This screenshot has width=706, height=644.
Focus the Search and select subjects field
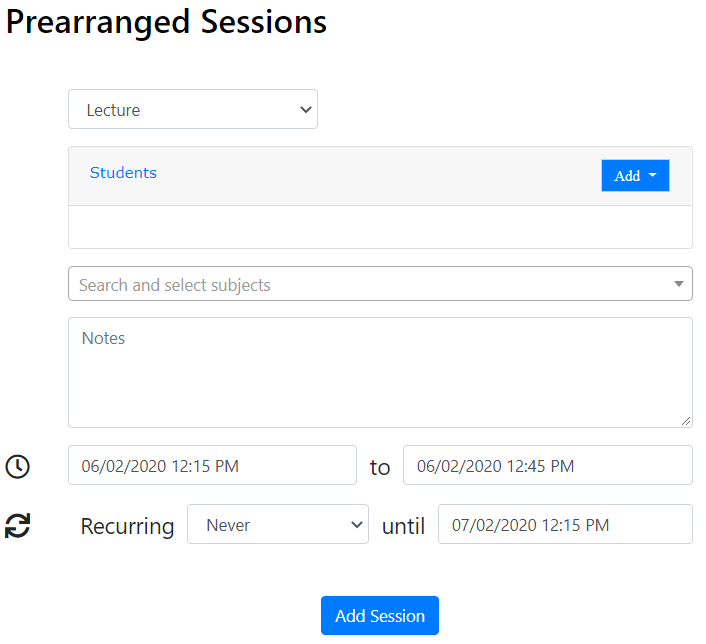tap(370, 284)
